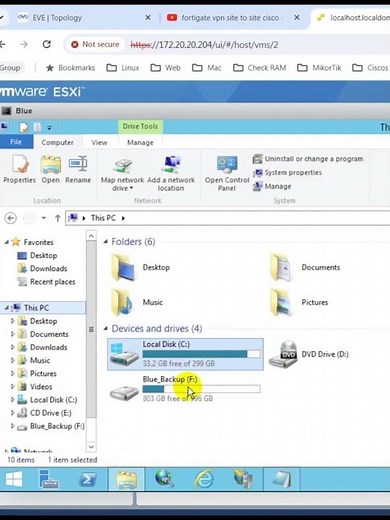Close the EVE | Topology tab
Image resolution: width=390 pixels, height=520 pixels.
click(148, 18)
